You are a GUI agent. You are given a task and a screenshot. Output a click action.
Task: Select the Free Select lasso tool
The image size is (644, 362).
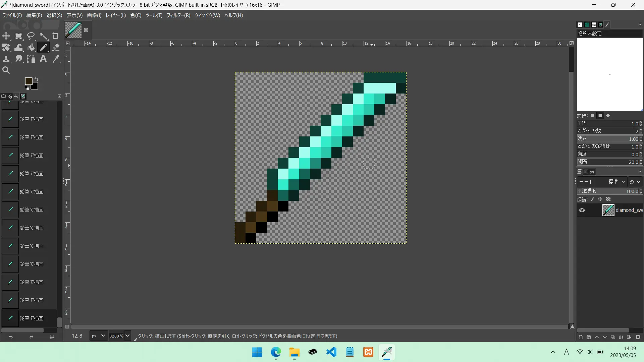(31, 36)
